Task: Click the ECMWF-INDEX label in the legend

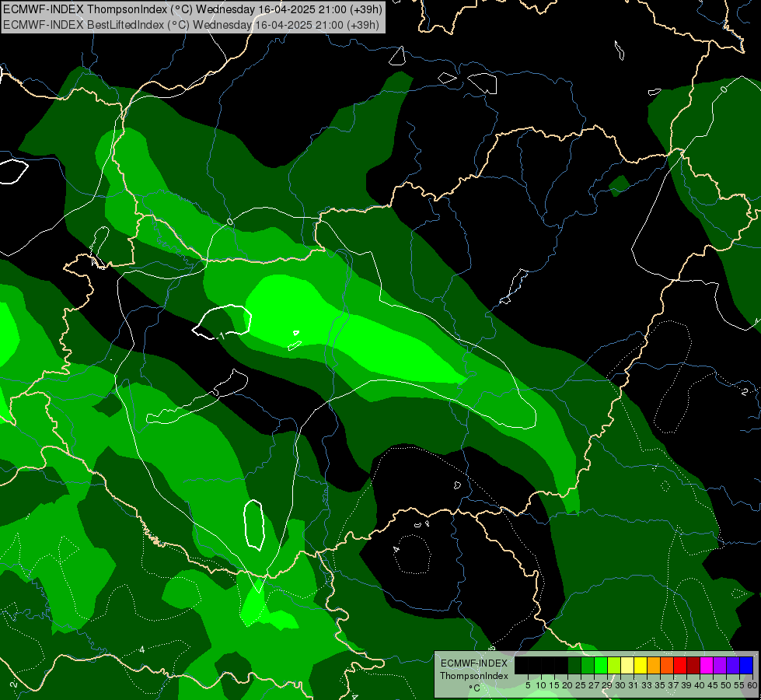Action: (474, 663)
